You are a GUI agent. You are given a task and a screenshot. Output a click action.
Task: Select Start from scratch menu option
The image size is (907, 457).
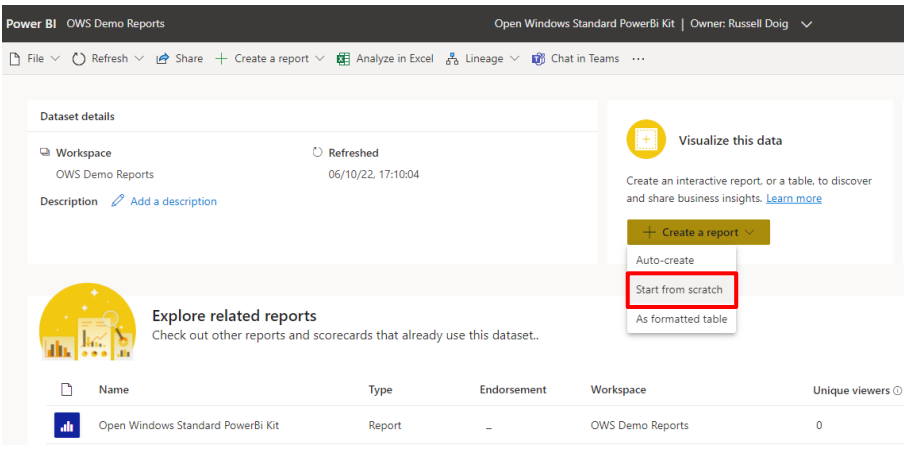[681, 290]
